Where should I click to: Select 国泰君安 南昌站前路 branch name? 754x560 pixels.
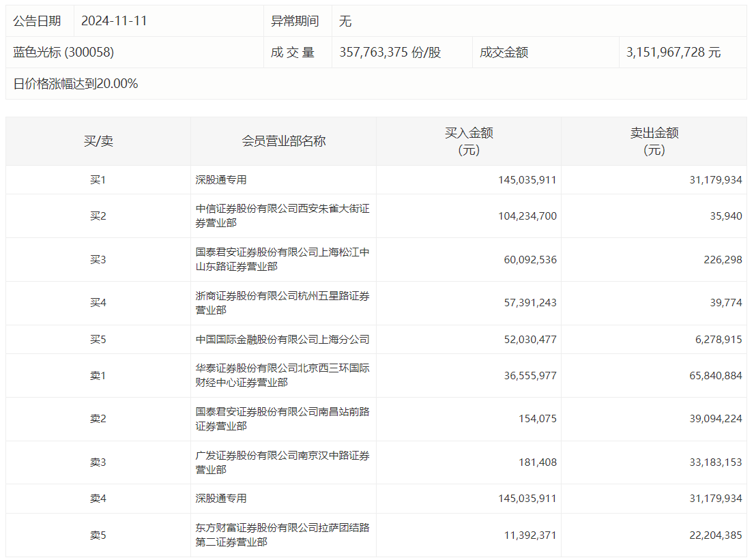(282, 419)
